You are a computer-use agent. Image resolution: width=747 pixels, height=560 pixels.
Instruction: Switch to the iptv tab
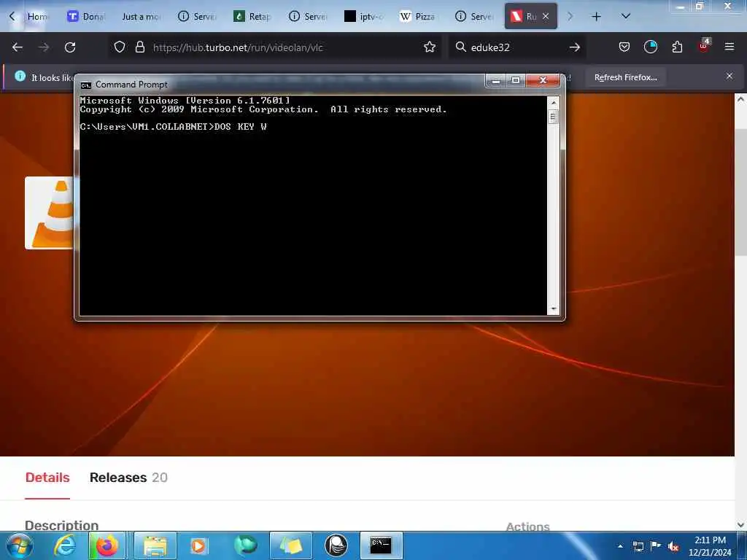[363, 17]
